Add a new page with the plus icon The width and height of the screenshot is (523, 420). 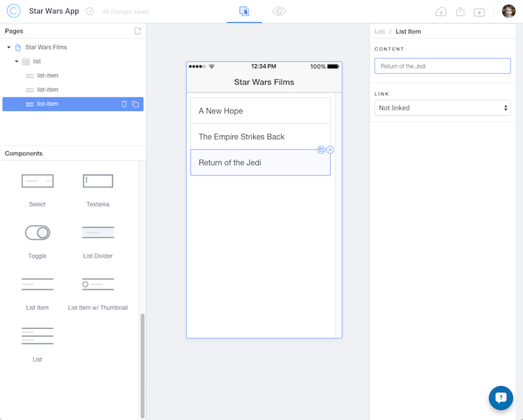(138, 31)
